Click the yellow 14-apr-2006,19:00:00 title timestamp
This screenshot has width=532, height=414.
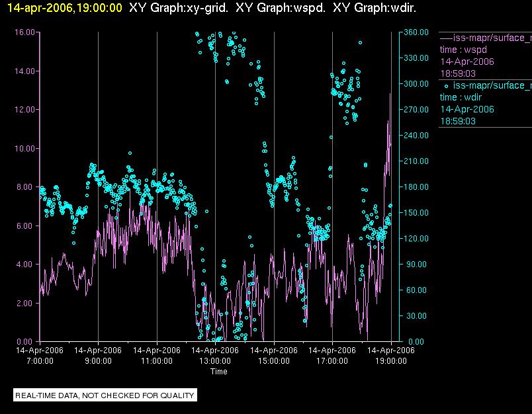point(64,8)
